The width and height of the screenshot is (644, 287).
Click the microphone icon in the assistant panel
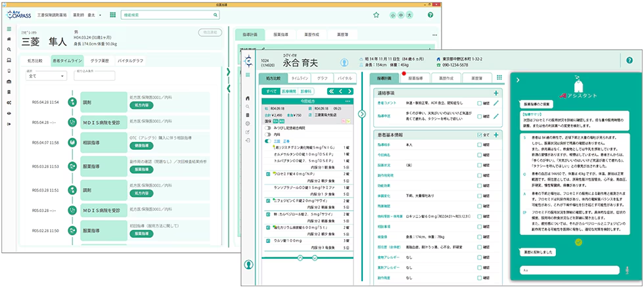(627, 270)
